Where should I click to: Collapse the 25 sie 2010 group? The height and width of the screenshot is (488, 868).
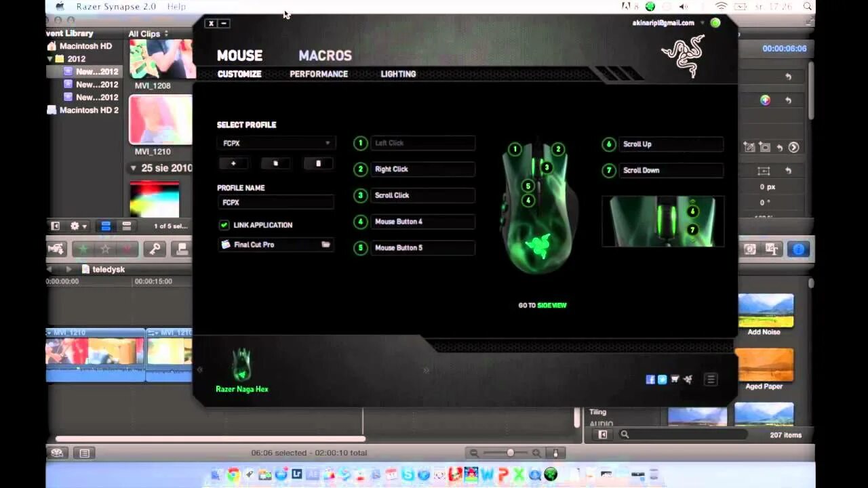click(133, 168)
